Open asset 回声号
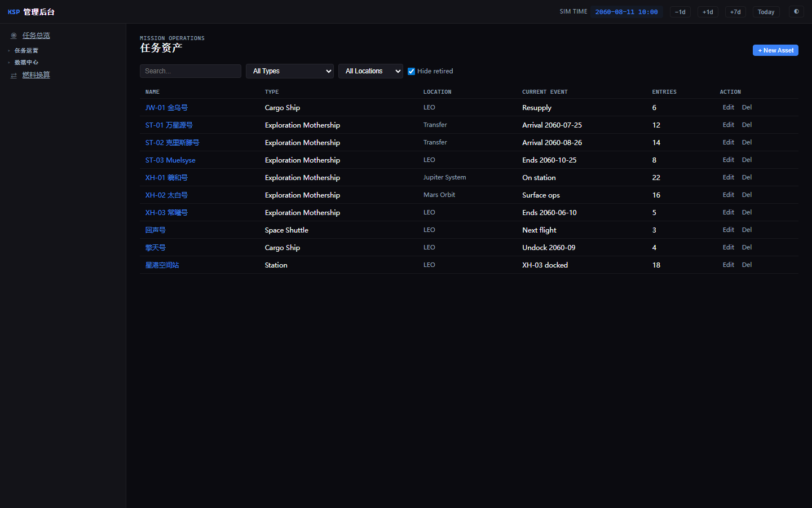Viewport: 812px width, 508px height. pyautogui.click(x=156, y=230)
